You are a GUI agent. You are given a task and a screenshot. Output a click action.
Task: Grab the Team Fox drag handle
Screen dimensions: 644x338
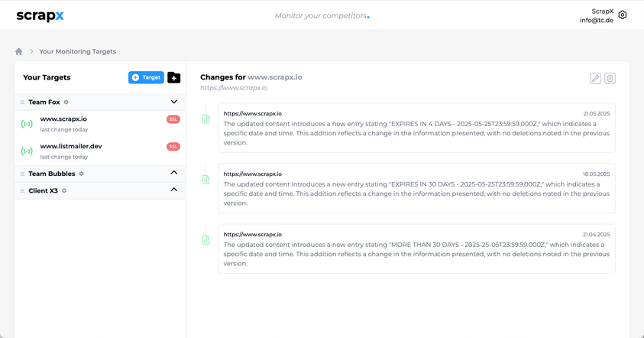(x=22, y=102)
